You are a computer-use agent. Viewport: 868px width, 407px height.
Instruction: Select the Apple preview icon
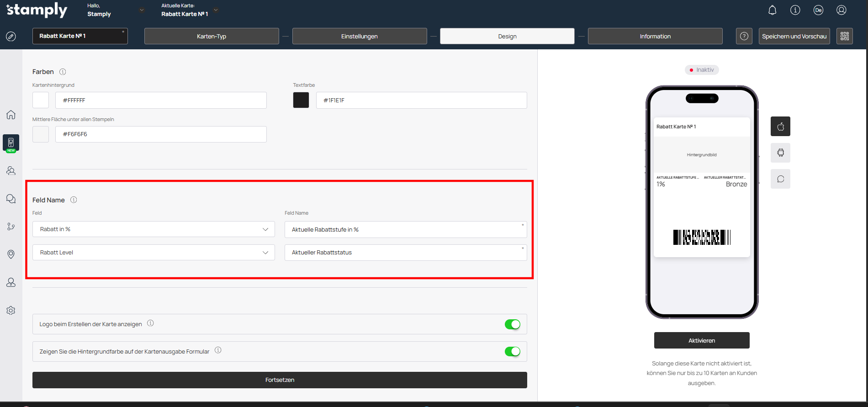(780, 127)
